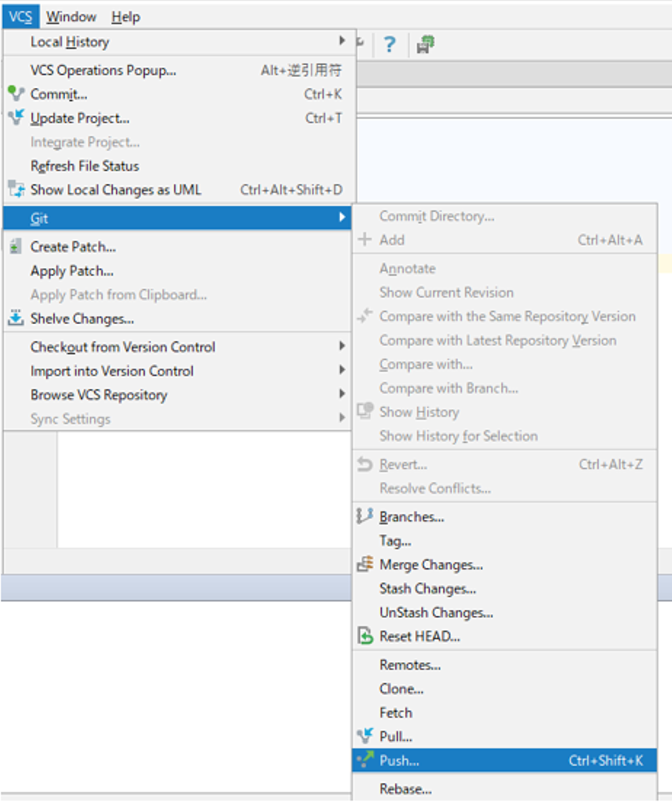672x807 pixels.
Task: Open Branches... in Git submenu
Action: tap(505, 517)
